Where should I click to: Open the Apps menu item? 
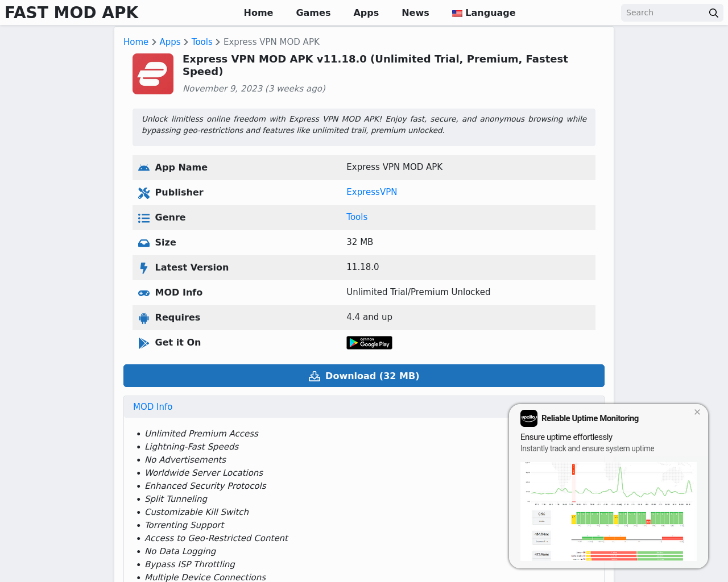[366, 13]
